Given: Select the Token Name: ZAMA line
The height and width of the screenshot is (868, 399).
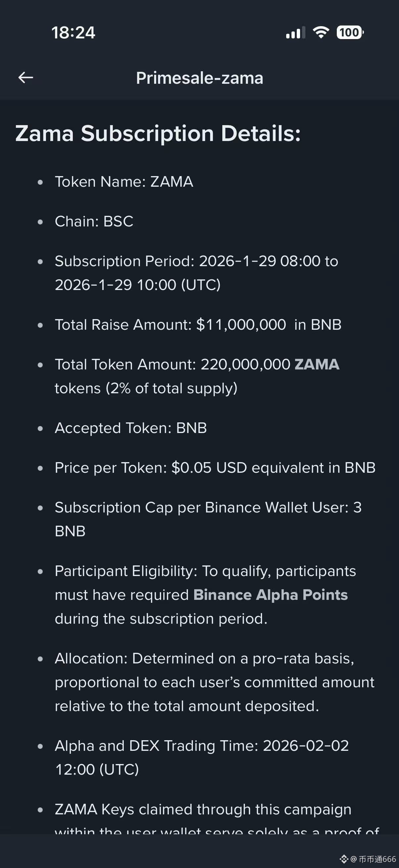Looking at the screenshot, I should point(124,182).
